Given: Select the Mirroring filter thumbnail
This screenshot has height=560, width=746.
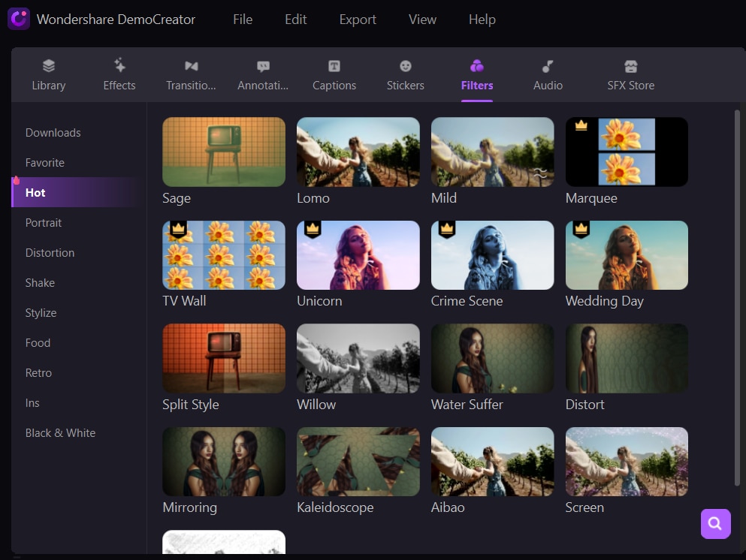Looking at the screenshot, I should click(x=224, y=462).
